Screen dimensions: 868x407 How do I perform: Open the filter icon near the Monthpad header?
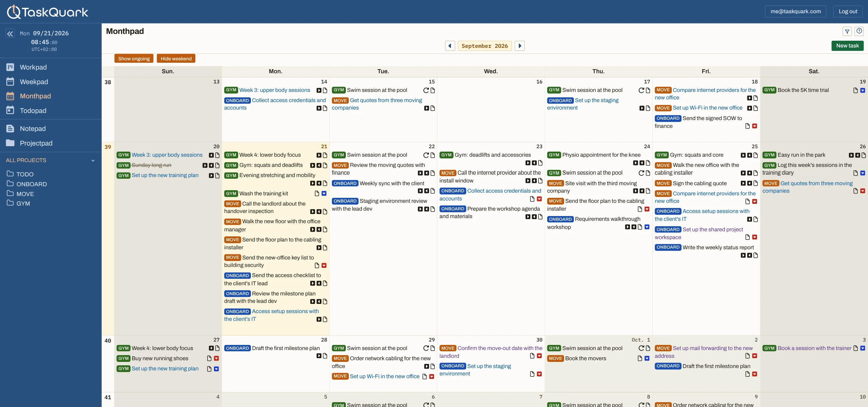847,32
